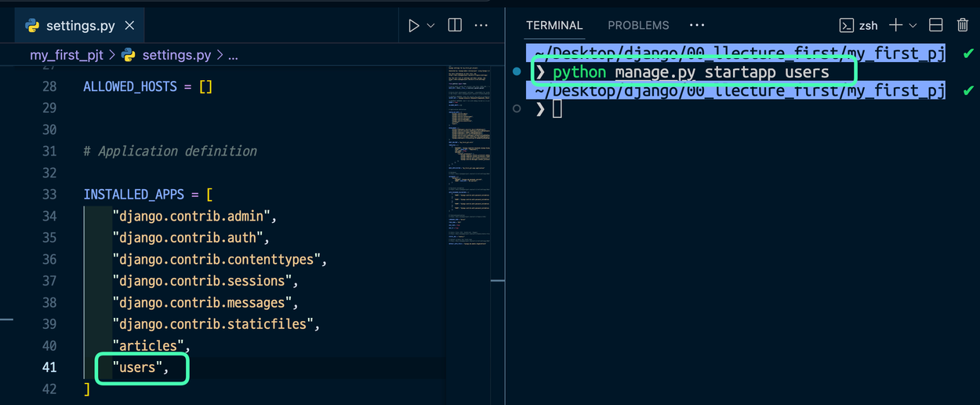This screenshot has height=405, width=980.
Task: Click the "django.contrib.staticfiles" string
Action: tap(213, 324)
